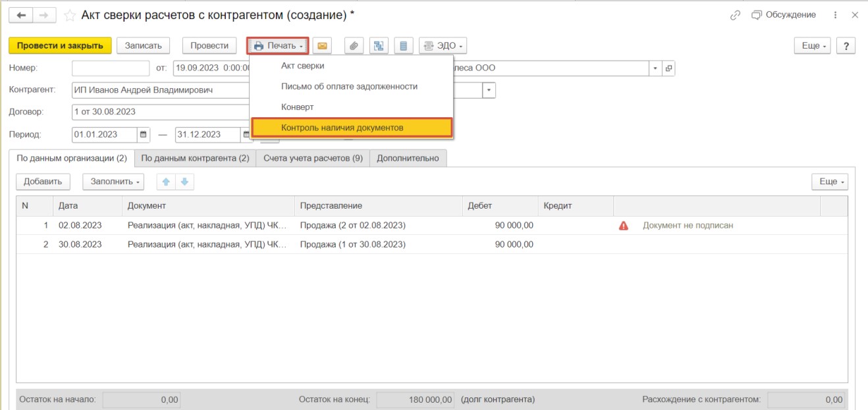Choose Акт сверки from print menu
The width and height of the screenshot is (868, 410).
point(302,66)
